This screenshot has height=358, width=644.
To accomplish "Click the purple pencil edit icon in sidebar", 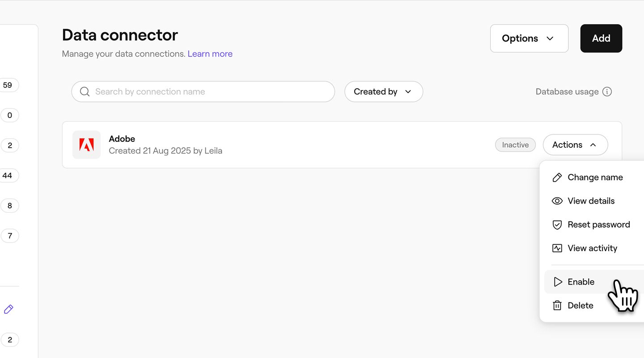I will coord(8,309).
